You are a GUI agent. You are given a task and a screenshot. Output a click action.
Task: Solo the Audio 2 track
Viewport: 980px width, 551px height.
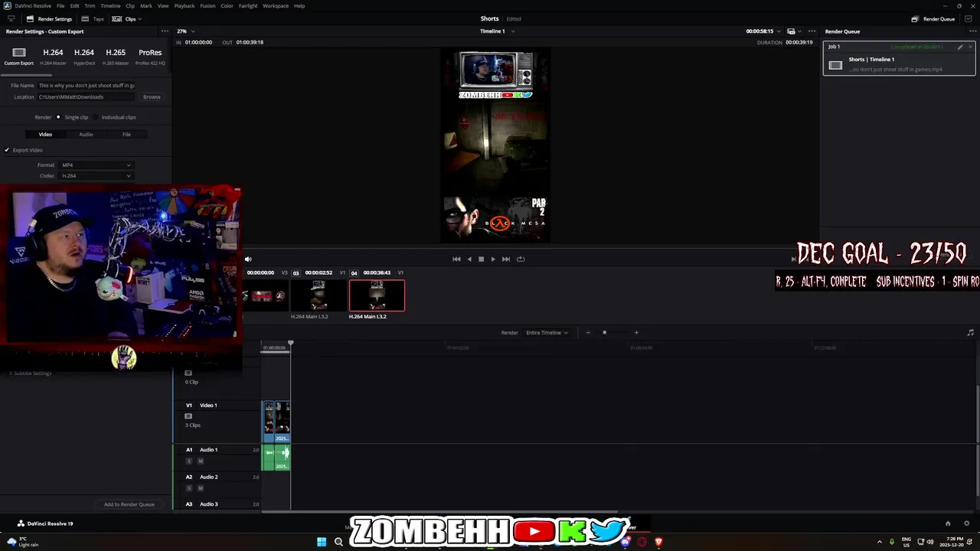pyautogui.click(x=189, y=487)
